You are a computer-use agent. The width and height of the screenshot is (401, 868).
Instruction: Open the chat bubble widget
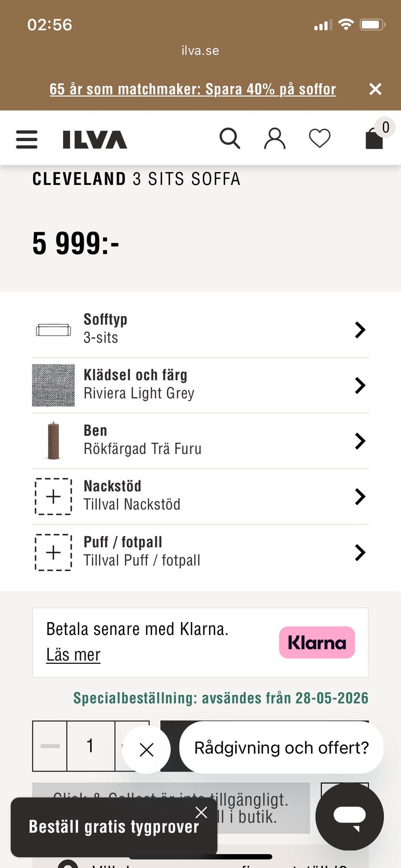pyautogui.click(x=349, y=816)
